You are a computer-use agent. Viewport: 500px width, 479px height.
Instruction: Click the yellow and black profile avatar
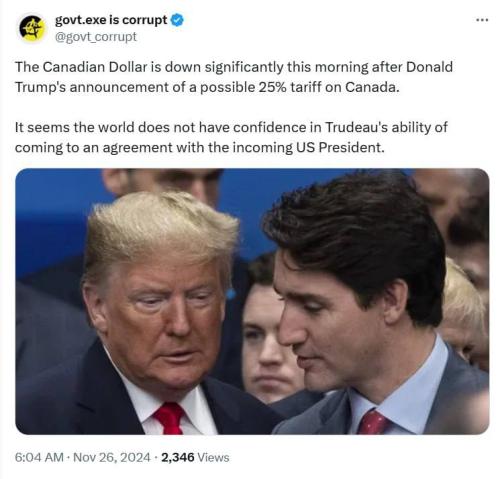32,28
